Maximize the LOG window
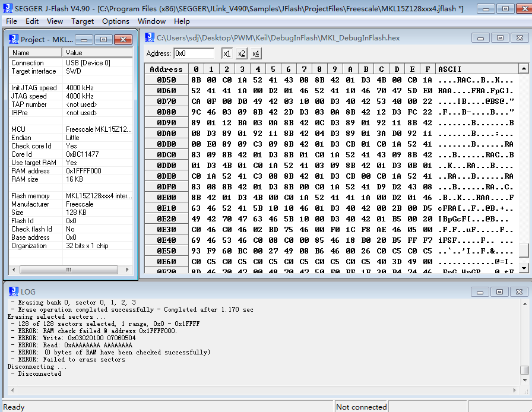 pos(501,291)
